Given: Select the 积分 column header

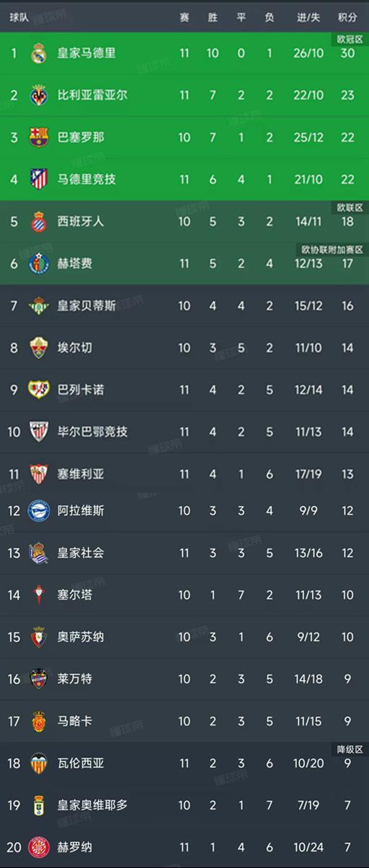Looking at the screenshot, I should [x=347, y=17].
